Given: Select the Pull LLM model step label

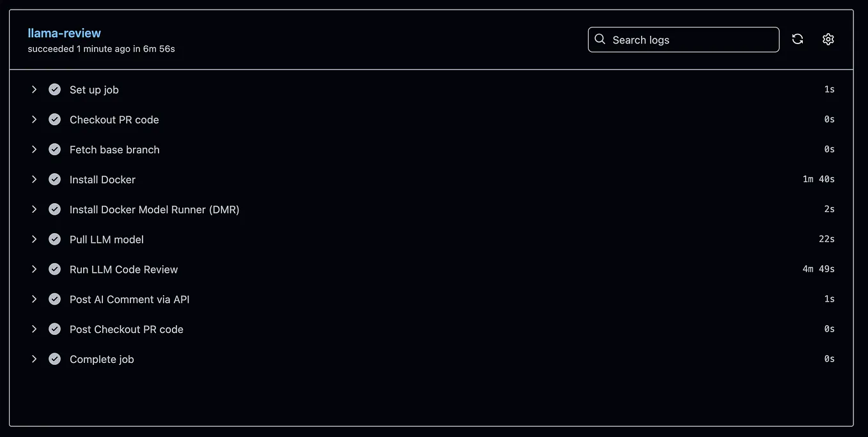Looking at the screenshot, I should click(x=107, y=240).
